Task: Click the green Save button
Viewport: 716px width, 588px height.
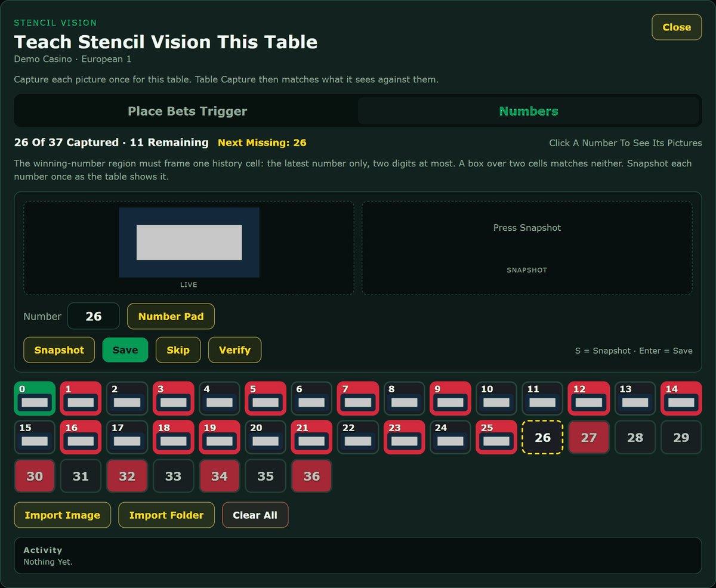Action: pos(125,350)
